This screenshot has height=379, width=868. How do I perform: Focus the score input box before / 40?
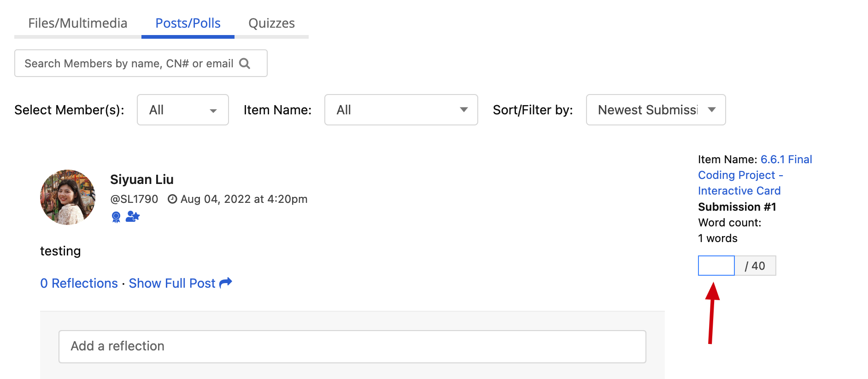(x=716, y=266)
